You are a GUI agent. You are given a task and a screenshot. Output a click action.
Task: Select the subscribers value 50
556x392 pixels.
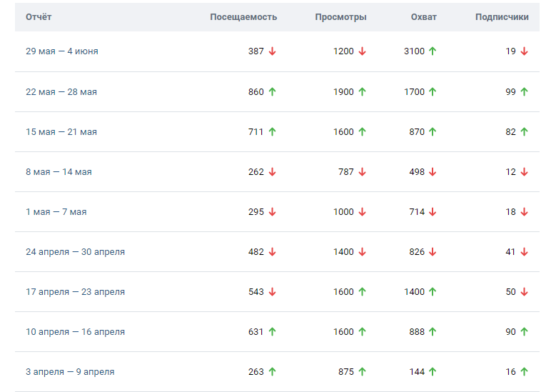[x=510, y=292]
